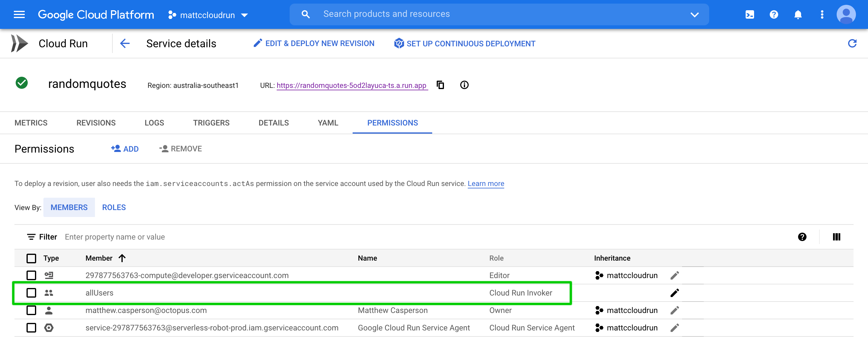
Task: Go back with the arrow icon
Action: (x=125, y=43)
